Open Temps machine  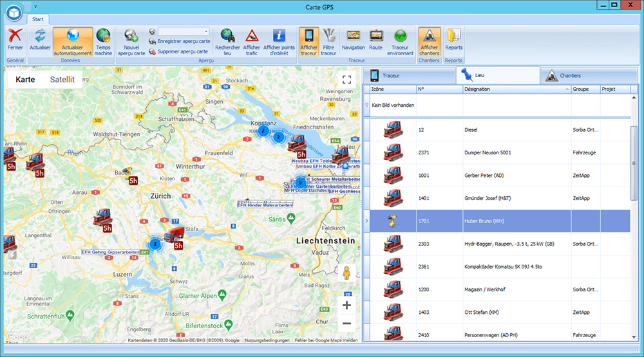point(103,41)
